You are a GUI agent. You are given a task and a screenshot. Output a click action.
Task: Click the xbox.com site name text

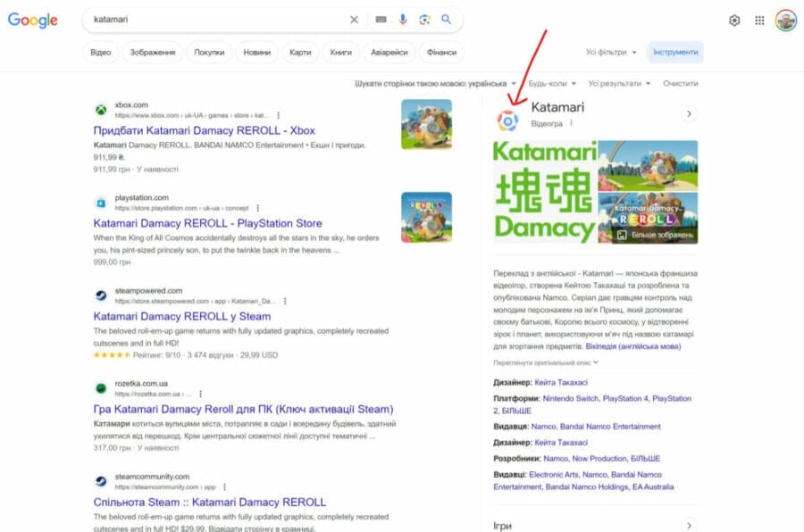coord(131,105)
